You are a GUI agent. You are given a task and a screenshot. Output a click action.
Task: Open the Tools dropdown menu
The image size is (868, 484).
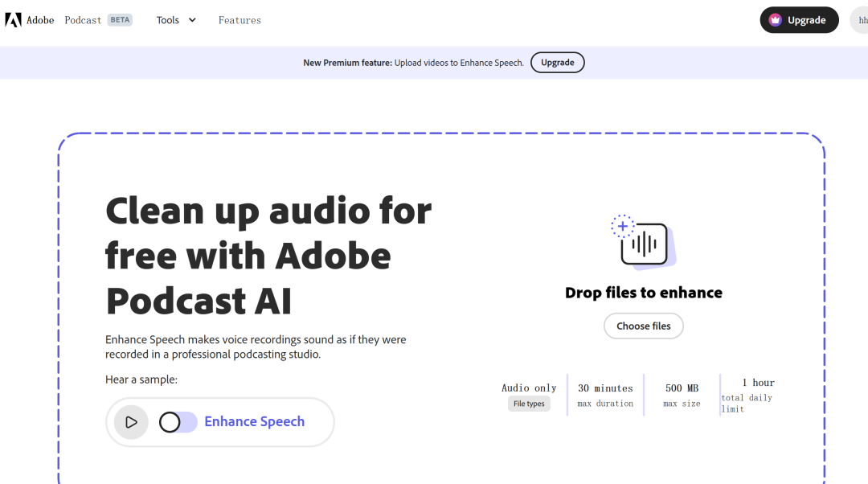pos(176,20)
